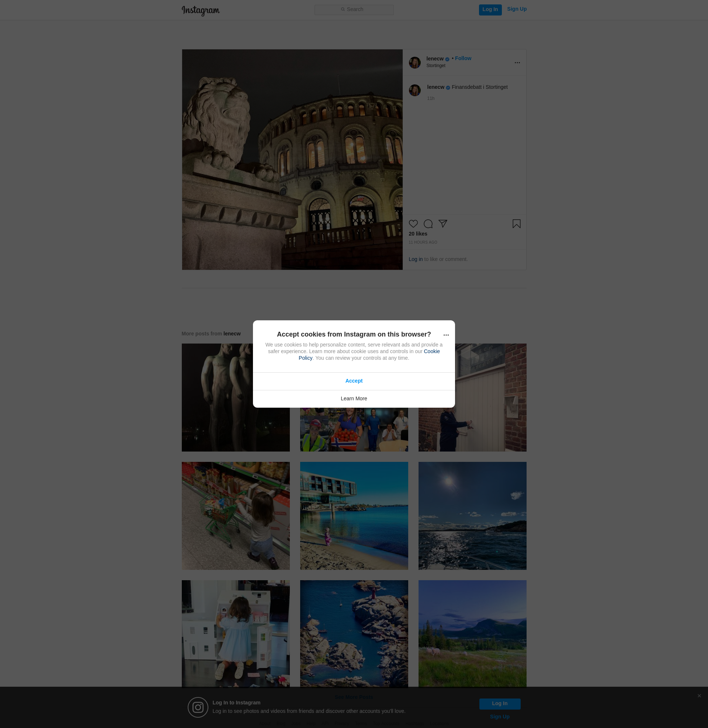Open the lighthouse aerial photo thumbnail
The height and width of the screenshot is (728, 708).
click(x=354, y=634)
